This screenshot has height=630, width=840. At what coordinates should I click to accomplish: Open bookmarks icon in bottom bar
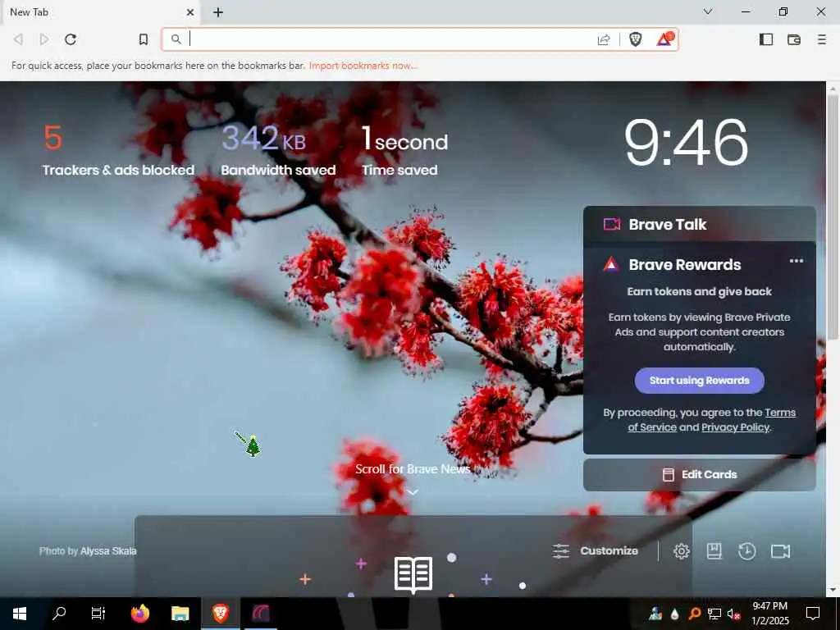tap(714, 550)
